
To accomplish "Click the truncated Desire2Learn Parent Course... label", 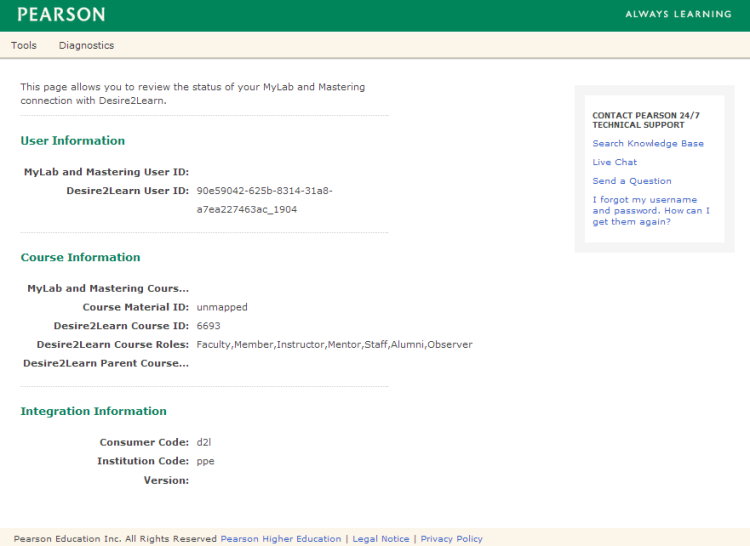I will pos(106,363).
